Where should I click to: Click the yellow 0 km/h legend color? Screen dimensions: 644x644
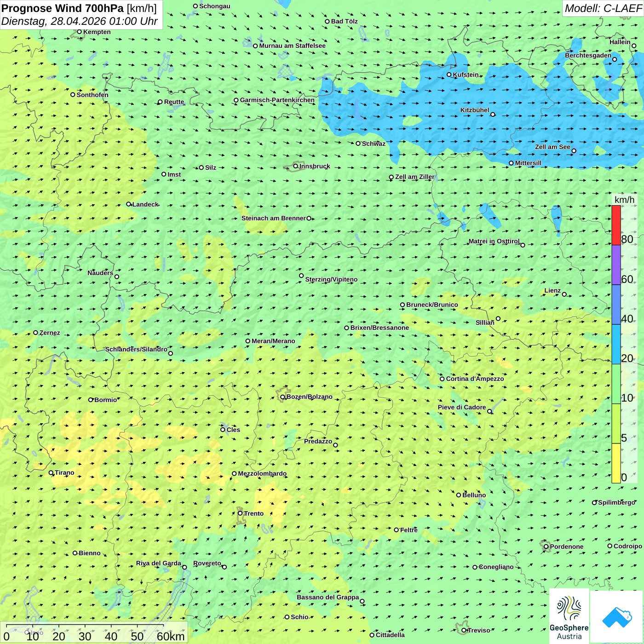616,463
